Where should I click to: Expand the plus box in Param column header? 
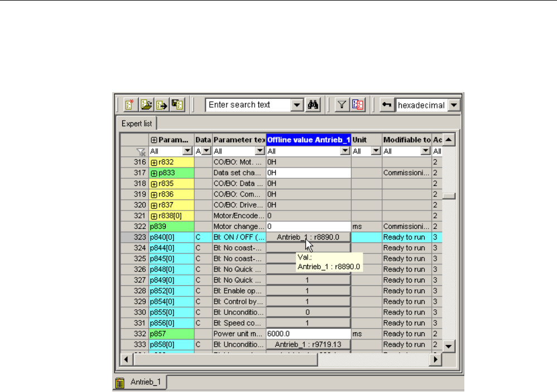(154, 140)
